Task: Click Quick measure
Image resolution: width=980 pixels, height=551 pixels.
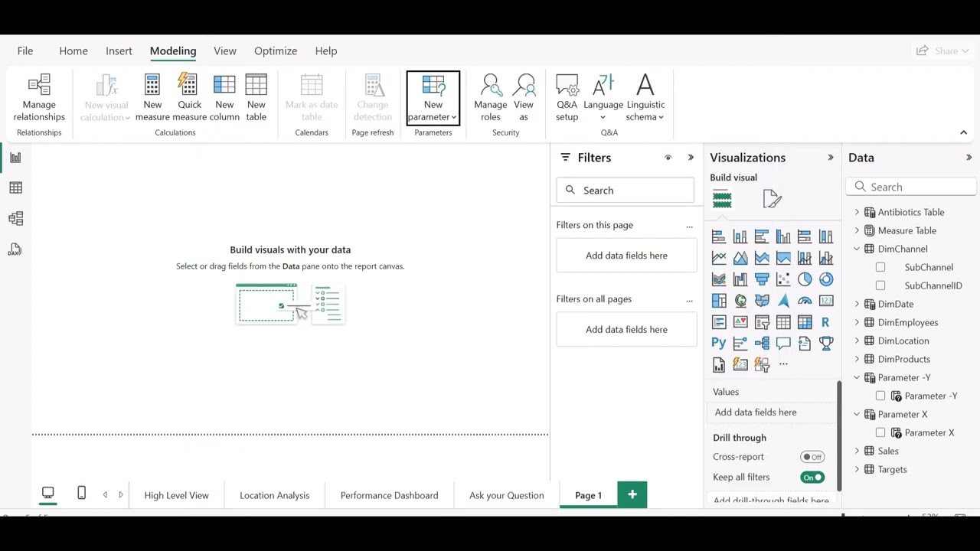Action: click(189, 97)
